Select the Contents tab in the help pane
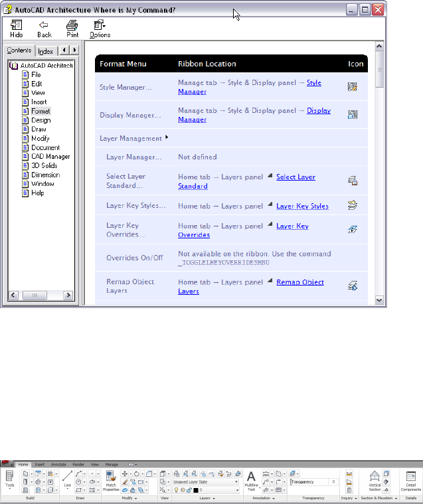Viewport: 423px width, 504px height. [19, 50]
